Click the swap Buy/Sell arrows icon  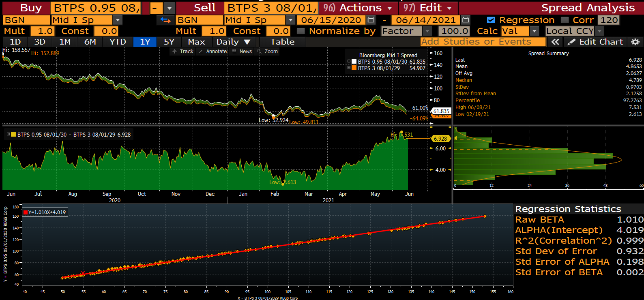coord(165,20)
